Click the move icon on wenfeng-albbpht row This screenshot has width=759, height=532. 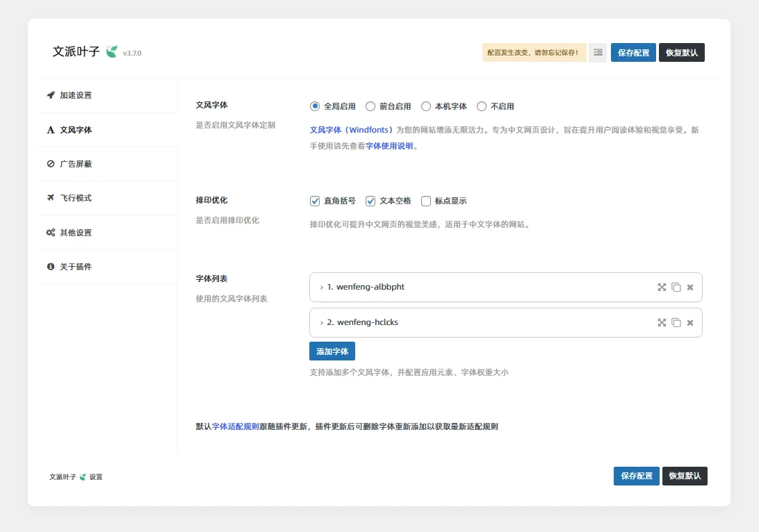click(662, 288)
